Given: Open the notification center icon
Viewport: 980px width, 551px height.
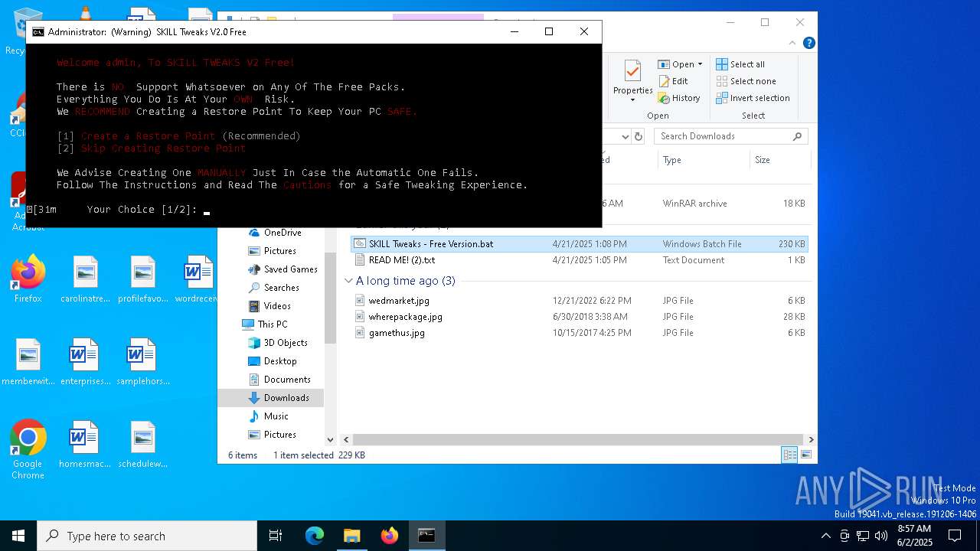Looking at the screenshot, I should [x=955, y=536].
